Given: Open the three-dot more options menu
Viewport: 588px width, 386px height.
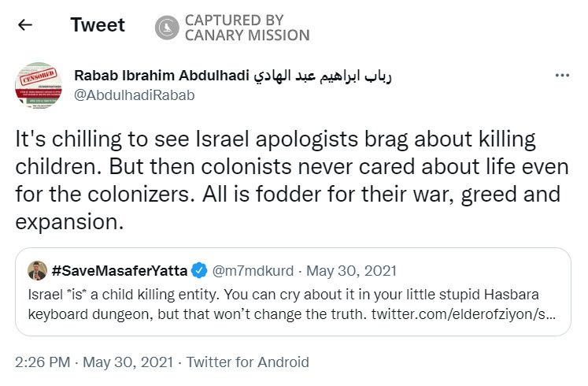Looking at the screenshot, I should (x=562, y=76).
